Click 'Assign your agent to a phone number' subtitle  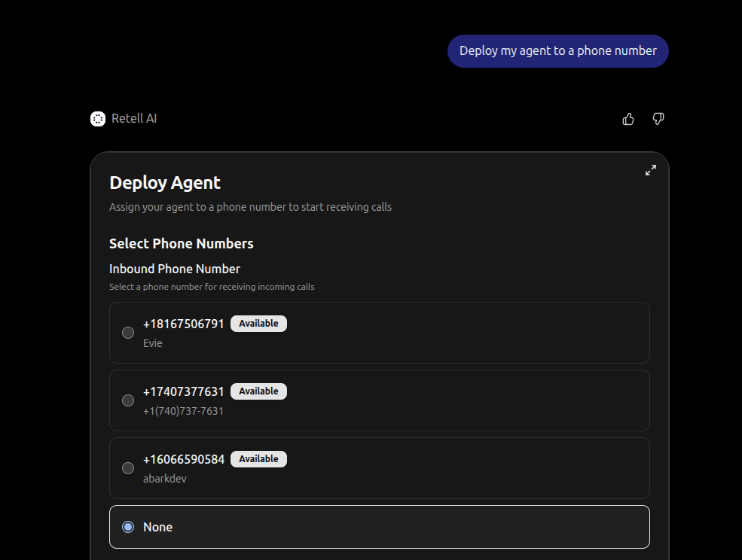click(250, 207)
